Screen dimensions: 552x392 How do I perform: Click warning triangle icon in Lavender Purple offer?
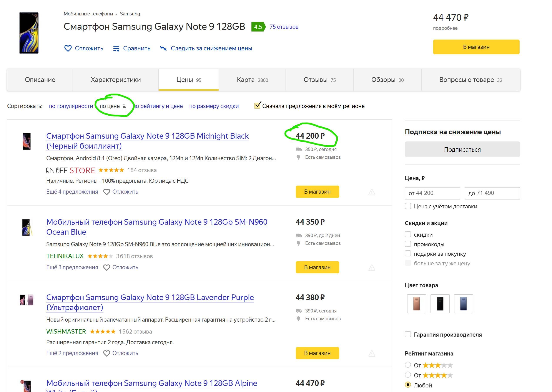372,354
